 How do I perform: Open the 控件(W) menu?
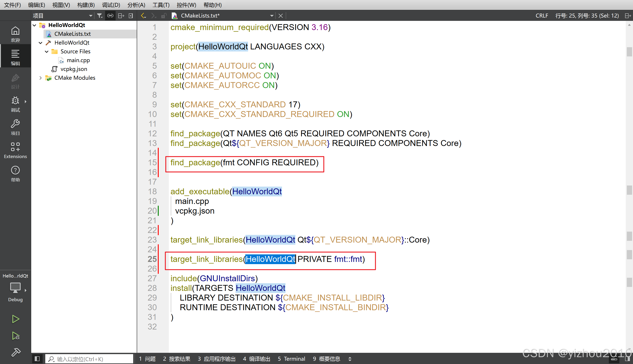tap(186, 5)
